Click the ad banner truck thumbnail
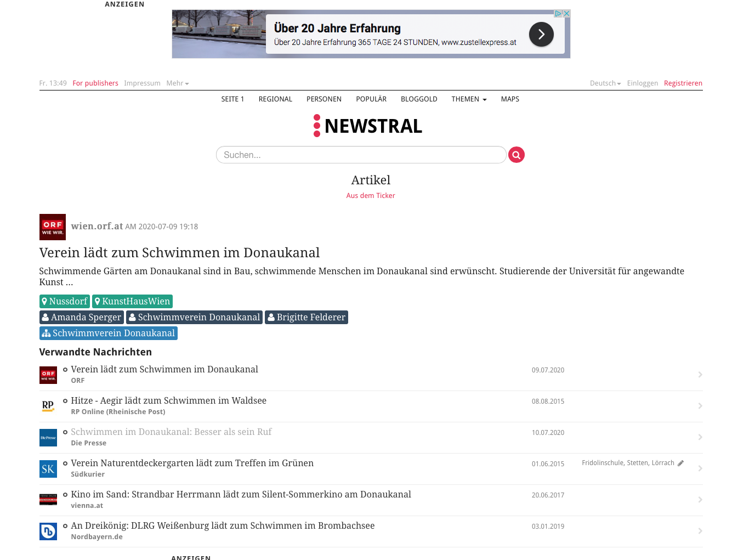The image size is (755, 560). click(x=219, y=34)
